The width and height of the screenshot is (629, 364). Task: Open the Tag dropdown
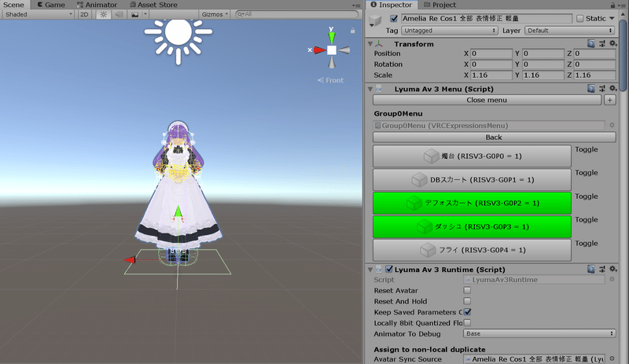tap(450, 31)
